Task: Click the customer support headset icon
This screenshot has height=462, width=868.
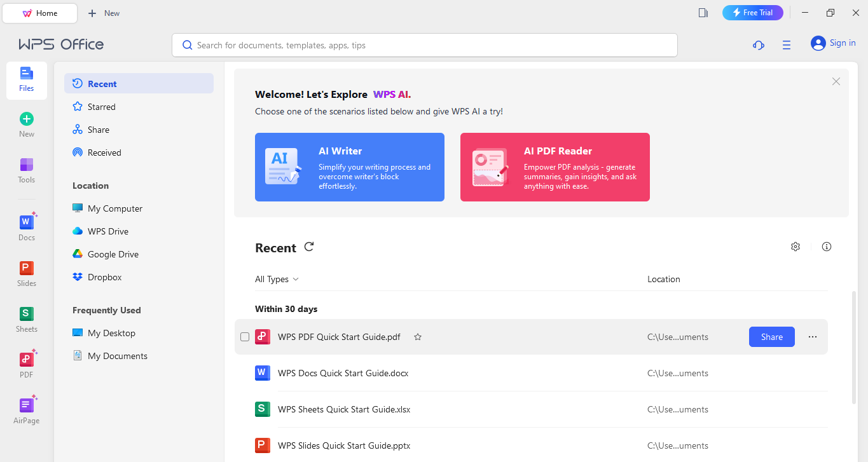Action: [758, 45]
